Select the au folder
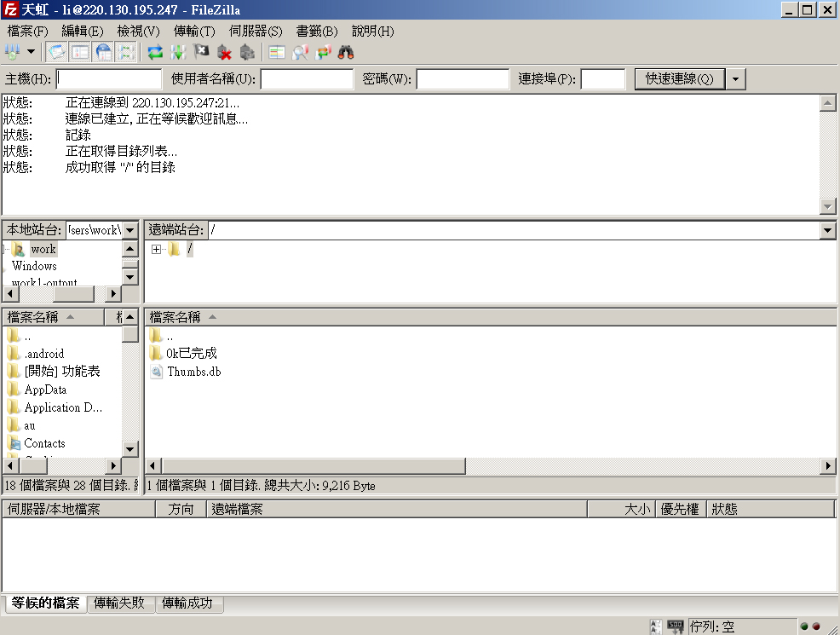The height and width of the screenshot is (635, 840). [30, 425]
